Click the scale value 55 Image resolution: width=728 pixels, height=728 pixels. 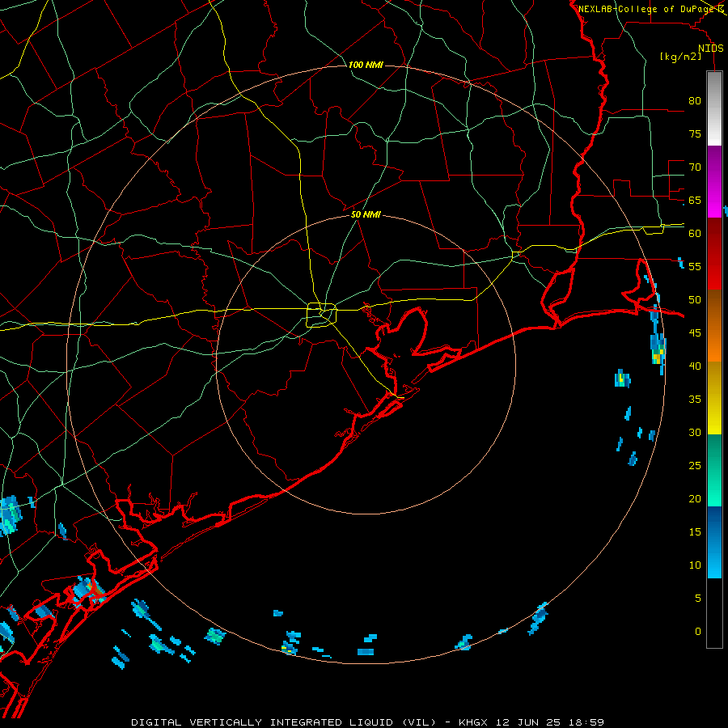(x=695, y=266)
